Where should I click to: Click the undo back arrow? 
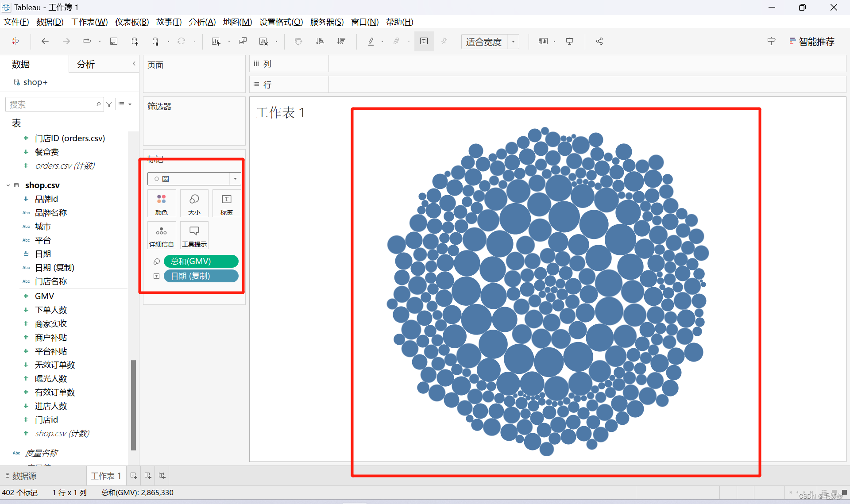pos(45,41)
